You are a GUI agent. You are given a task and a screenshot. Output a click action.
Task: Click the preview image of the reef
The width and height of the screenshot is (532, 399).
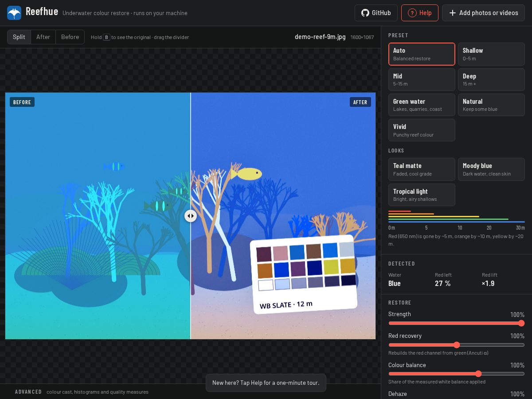click(x=191, y=216)
